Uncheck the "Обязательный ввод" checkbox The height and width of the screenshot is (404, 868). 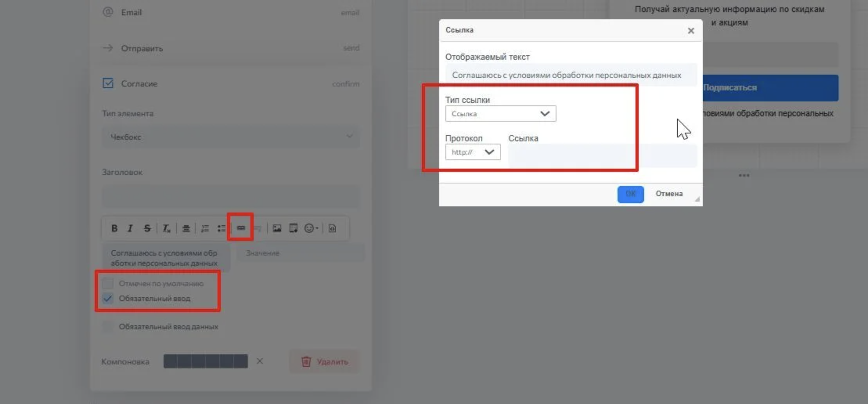point(108,298)
